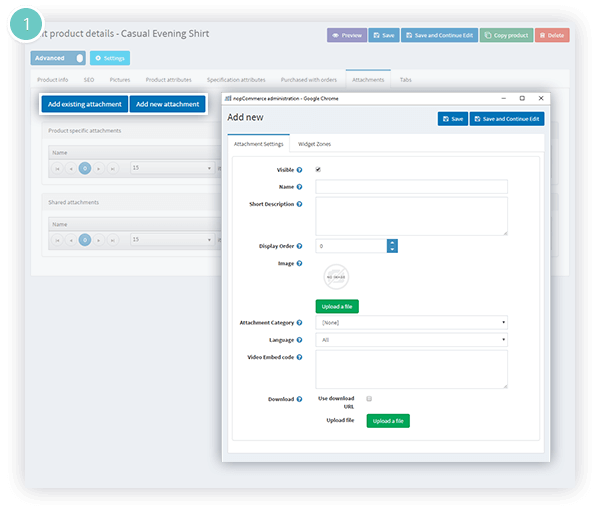This screenshot has width=600, height=510.
Task: Open Purchased with orders tab
Action: pyautogui.click(x=309, y=80)
